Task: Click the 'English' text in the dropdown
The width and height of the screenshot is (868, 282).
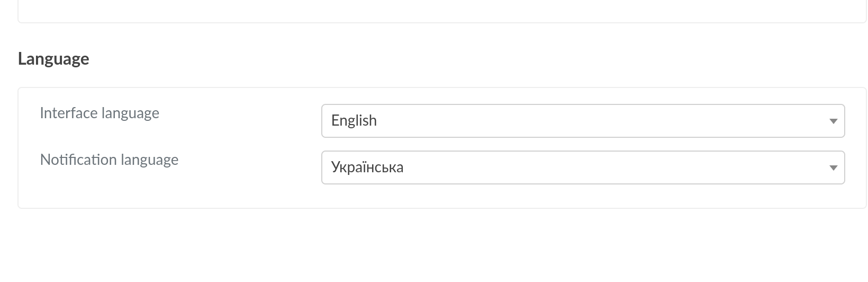Action: (354, 121)
